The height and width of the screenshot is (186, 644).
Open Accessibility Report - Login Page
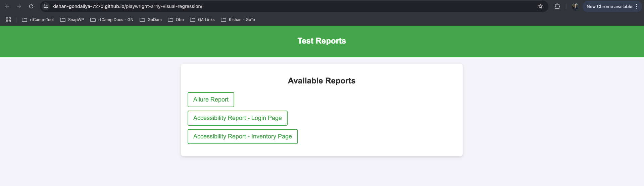coord(237,118)
